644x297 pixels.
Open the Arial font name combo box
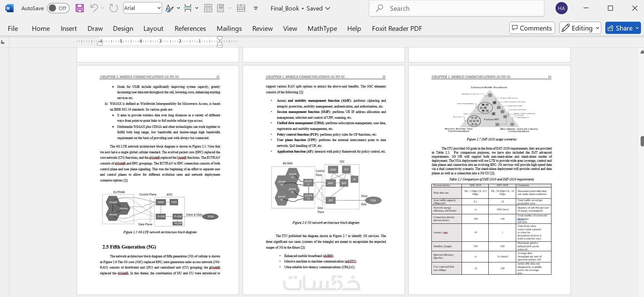(142, 8)
